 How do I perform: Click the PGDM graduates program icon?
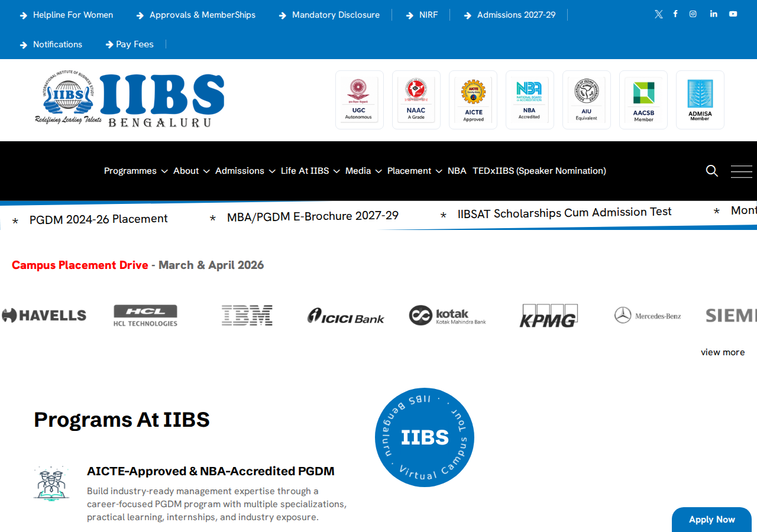click(x=51, y=484)
